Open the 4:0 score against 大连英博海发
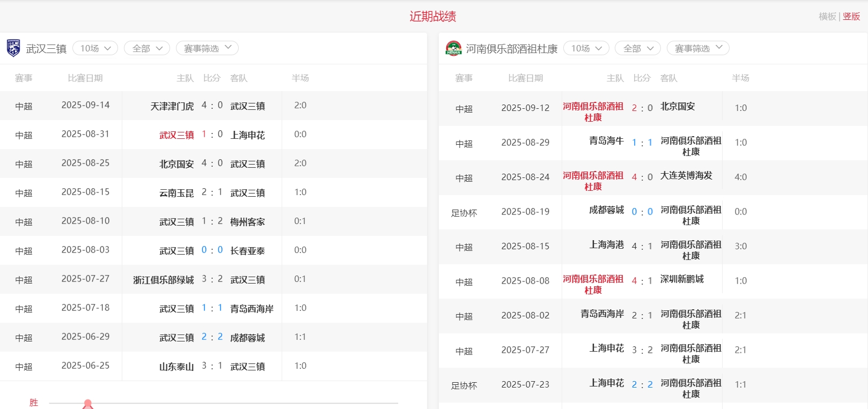 pos(642,177)
